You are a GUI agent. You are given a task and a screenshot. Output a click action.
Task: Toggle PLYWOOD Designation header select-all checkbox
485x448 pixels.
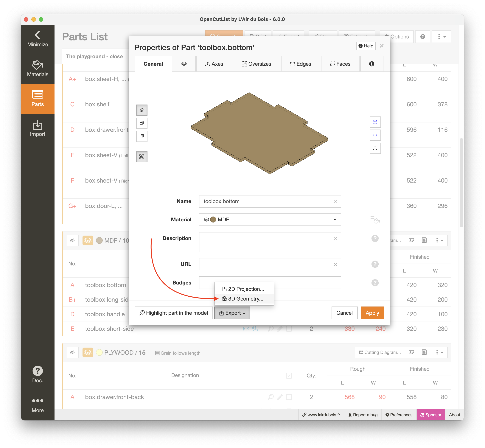coord(289,376)
